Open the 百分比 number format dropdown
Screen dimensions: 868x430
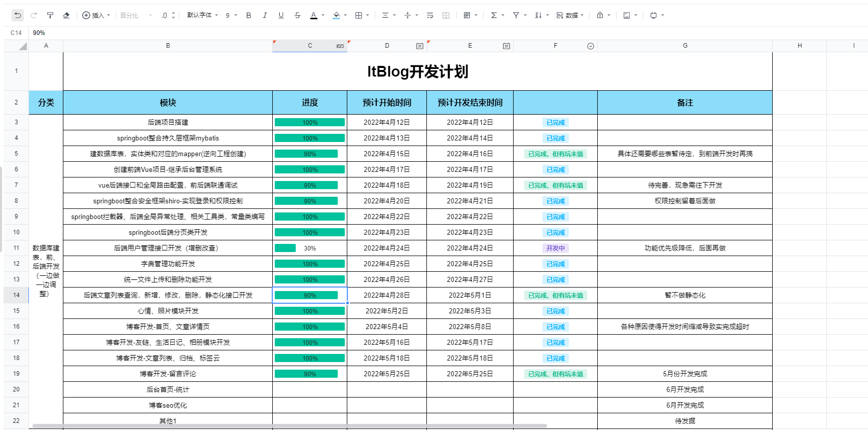coord(136,15)
